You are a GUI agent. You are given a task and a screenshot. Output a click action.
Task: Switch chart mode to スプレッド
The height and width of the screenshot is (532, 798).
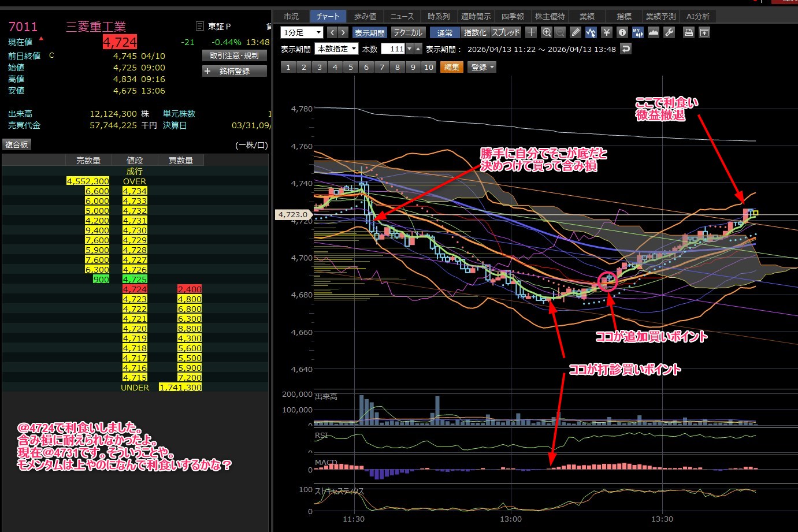click(506, 33)
